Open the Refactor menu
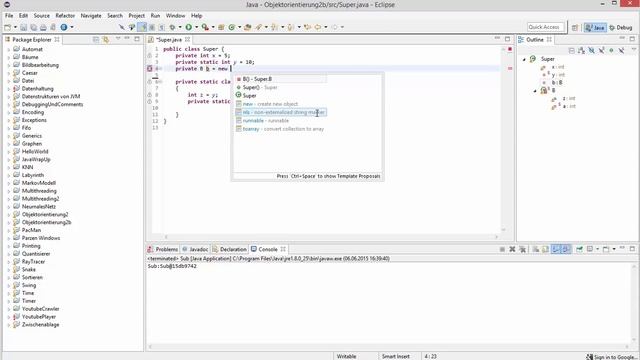 (65, 16)
